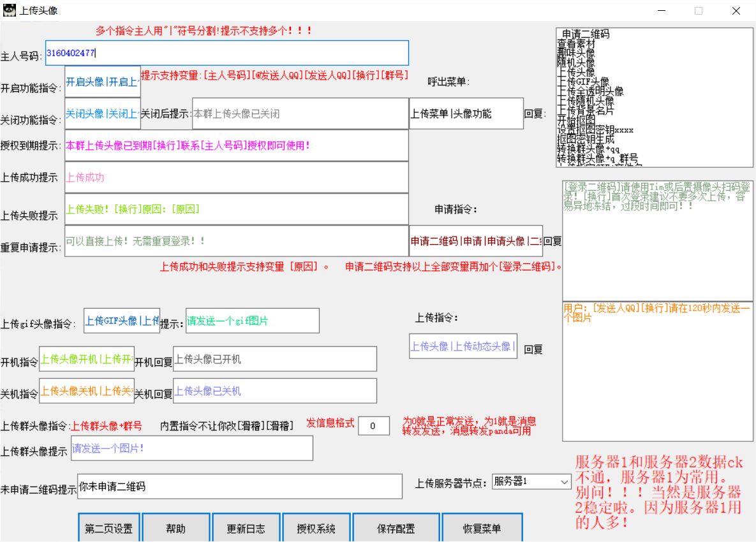This screenshot has width=756, height=542.
Task: Click the 关闭功能指令 input box
Action: point(103,114)
